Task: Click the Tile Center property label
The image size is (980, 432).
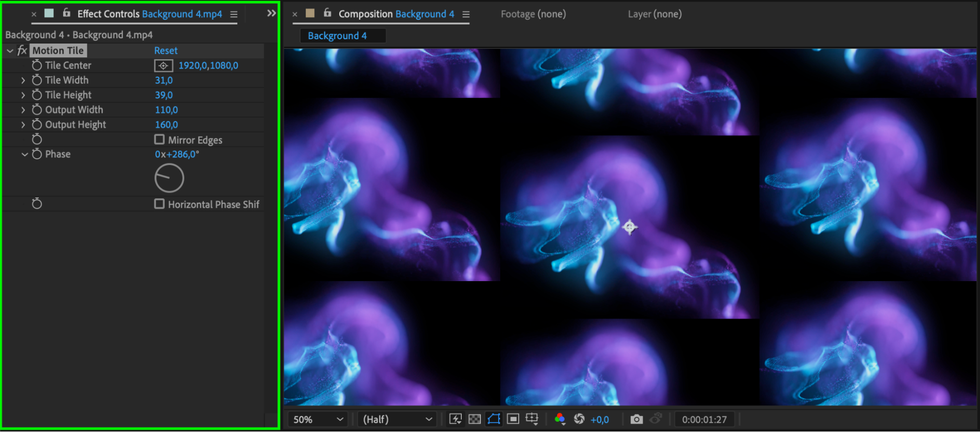Action: (68, 65)
